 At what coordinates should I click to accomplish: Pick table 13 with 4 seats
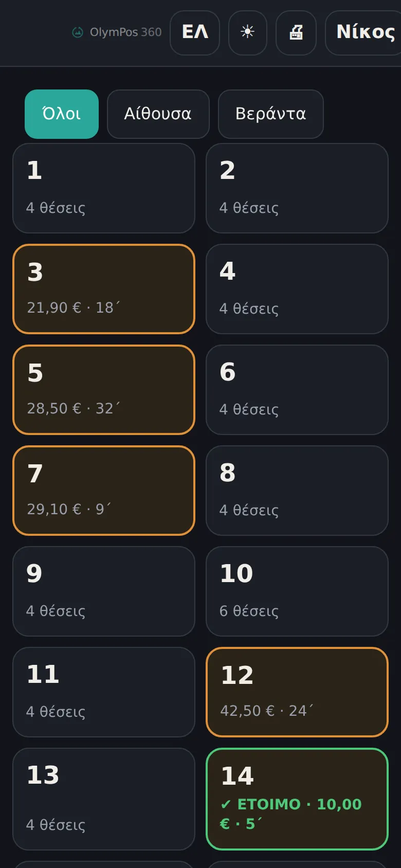pyautogui.click(x=104, y=799)
